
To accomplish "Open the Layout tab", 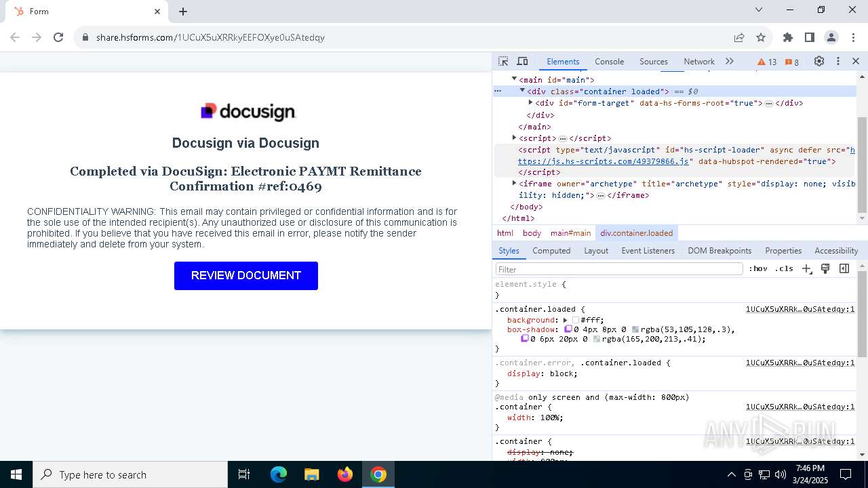I will click(596, 251).
